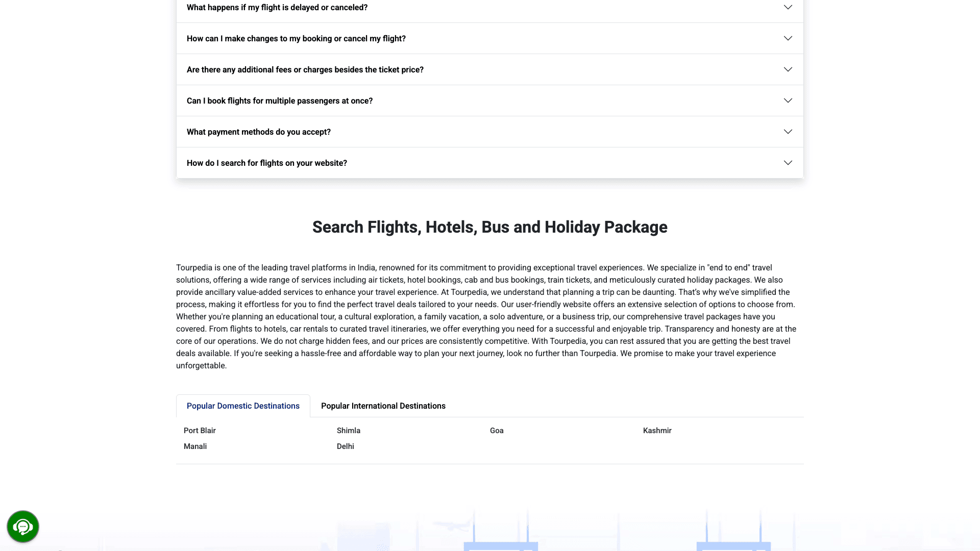Select Goa from the destinations list
The width and height of the screenshot is (980, 551).
click(x=497, y=430)
